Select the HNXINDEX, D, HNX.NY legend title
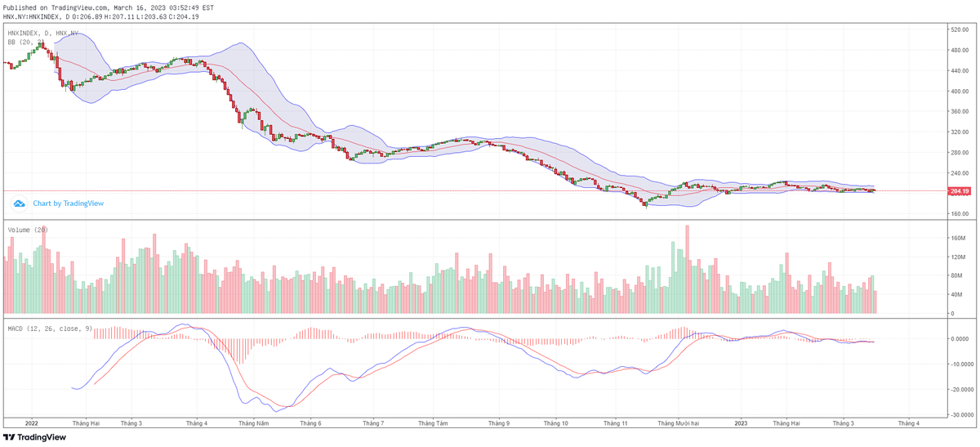The width and height of the screenshot is (980, 447). [43, 33]
